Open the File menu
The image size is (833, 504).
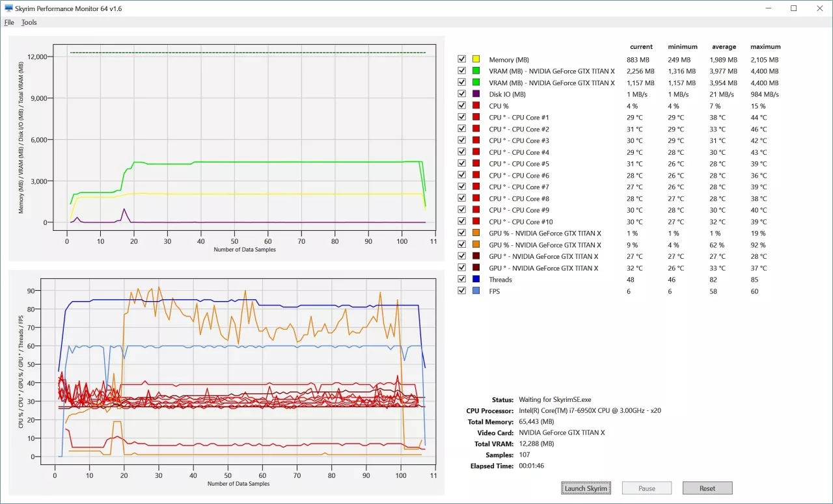click(9, 22)
